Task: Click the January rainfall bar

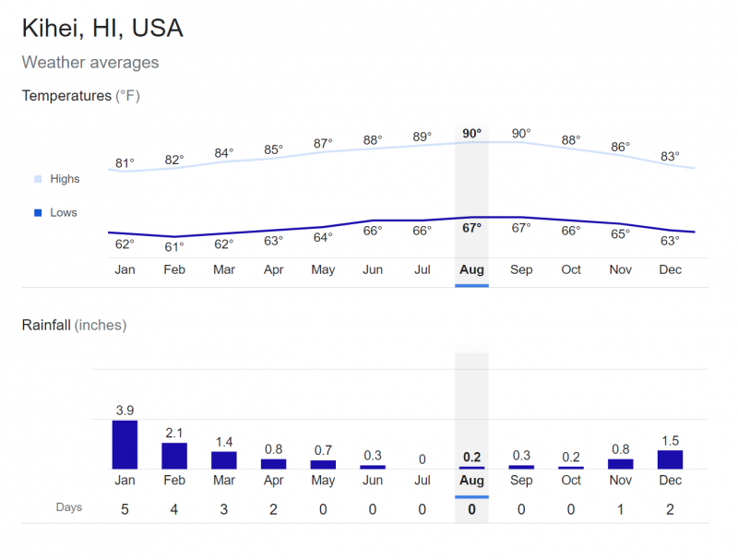Action: (125, 445)
